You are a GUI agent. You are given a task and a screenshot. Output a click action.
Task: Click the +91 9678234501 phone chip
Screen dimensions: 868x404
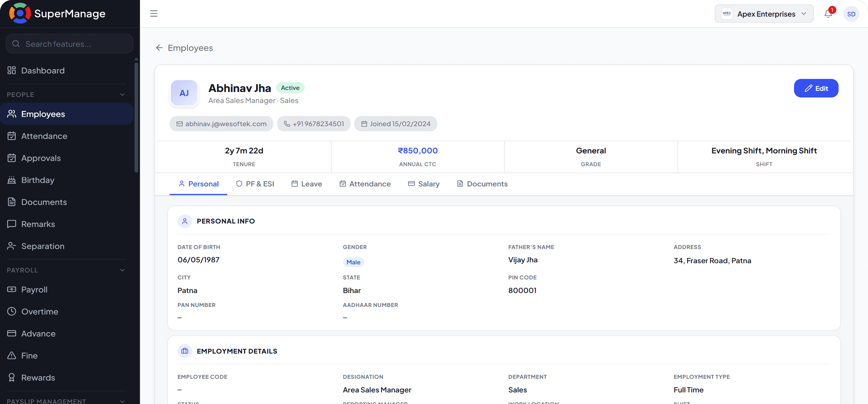tap(314, 124)
